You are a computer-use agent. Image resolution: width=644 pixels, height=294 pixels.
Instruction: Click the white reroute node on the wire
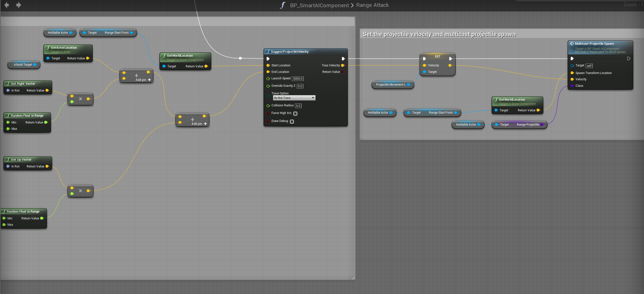240,58
